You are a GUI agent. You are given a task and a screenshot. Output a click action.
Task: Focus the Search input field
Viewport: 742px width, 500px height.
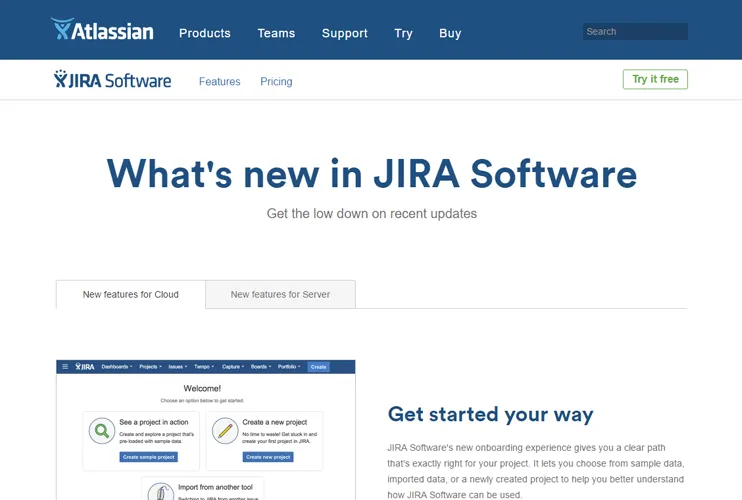coord(635,31)
